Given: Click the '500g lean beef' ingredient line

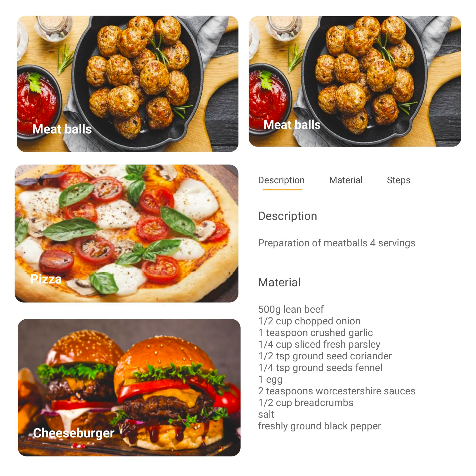Looking at the screenshot, I should [x=291, y=309].
